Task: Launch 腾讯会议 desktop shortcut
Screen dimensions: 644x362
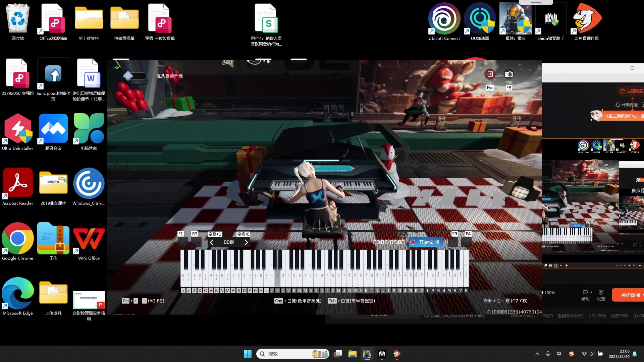Action: 53,132
